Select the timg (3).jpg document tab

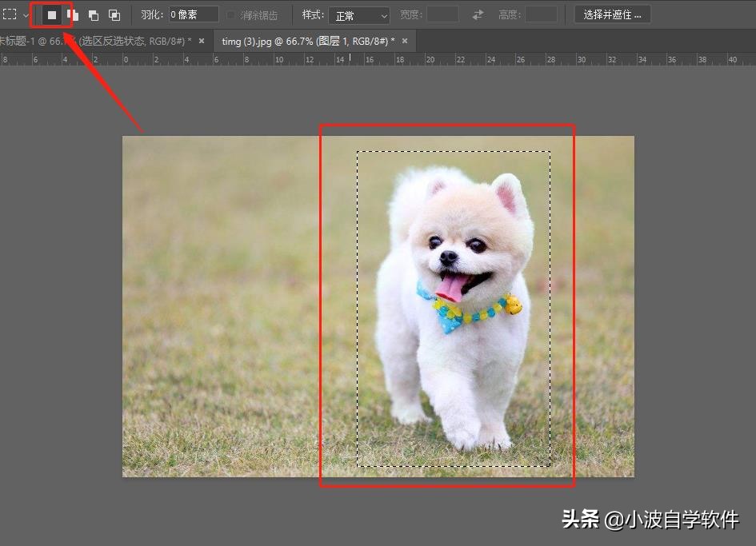[308, 41]
